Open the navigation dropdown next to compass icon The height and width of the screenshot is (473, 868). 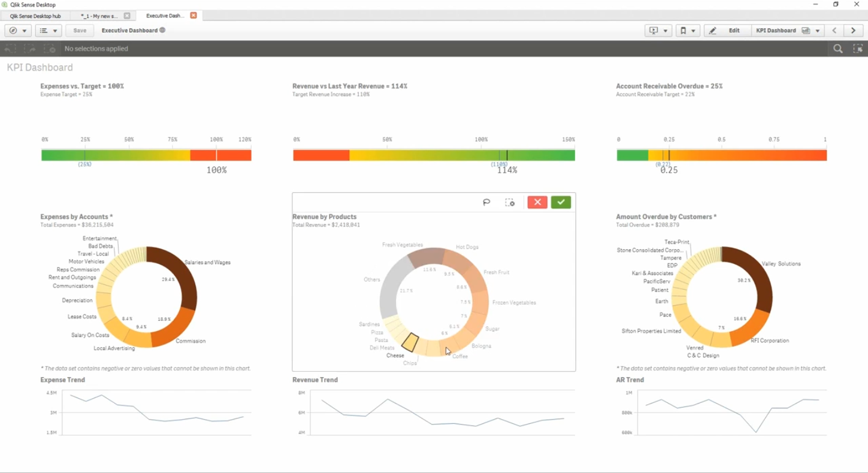(25, 30)
